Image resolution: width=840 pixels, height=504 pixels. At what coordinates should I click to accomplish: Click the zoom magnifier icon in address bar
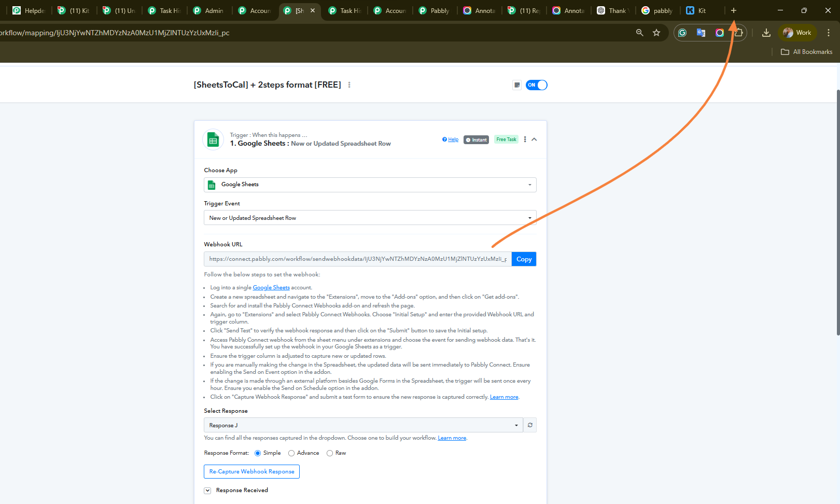(x=639, y=33)
